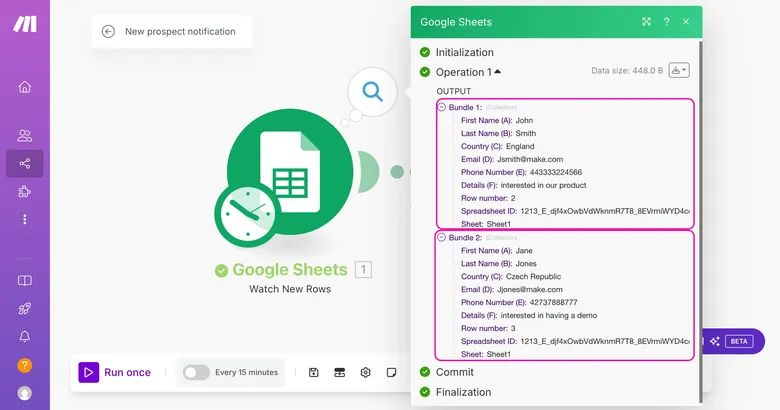Screen dimensions: 780x410
Task: Click the phone number 42737888777
Action: [554, 303]
